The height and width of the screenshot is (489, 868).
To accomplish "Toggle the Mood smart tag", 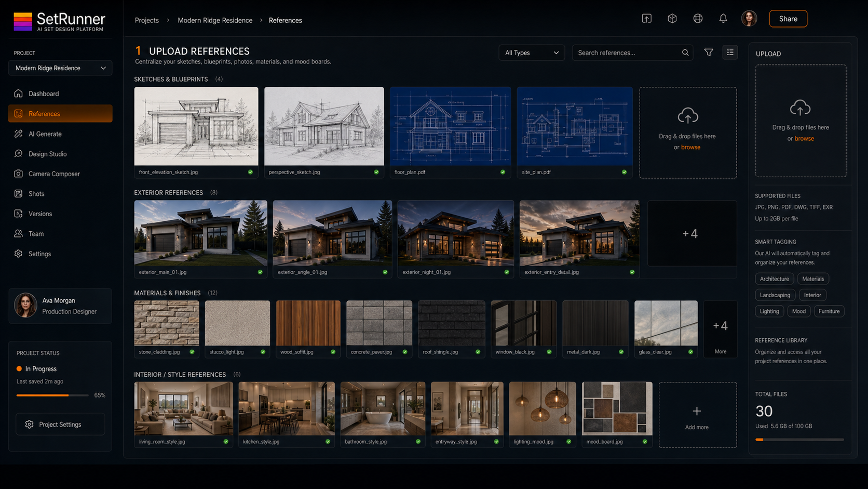I will (799, 311).
